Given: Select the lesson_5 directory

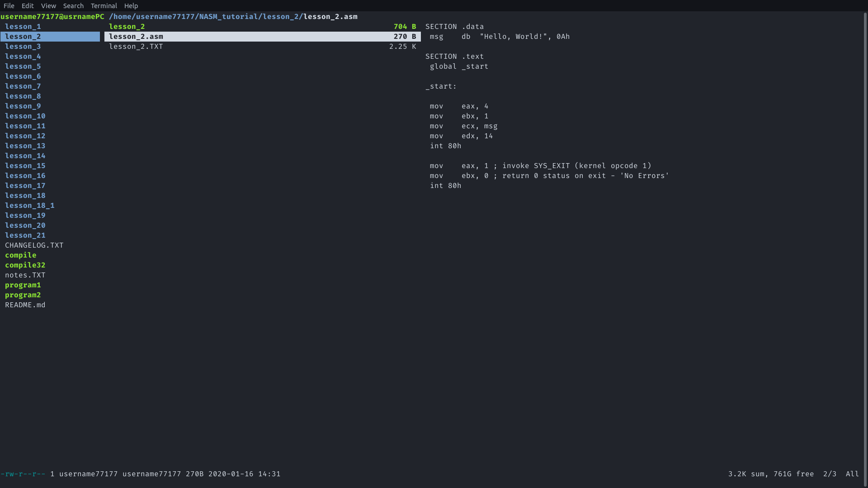Looking at the screenshot, I should [x=23, y=66].
